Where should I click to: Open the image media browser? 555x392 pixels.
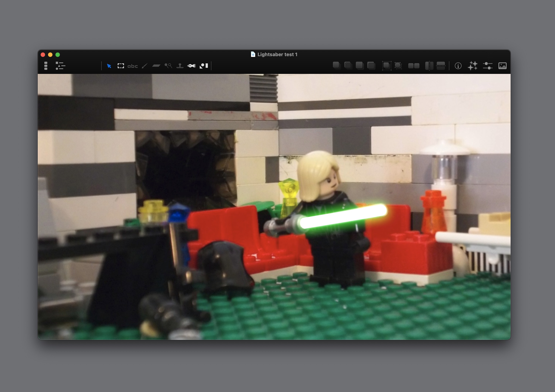pos(502,66)
